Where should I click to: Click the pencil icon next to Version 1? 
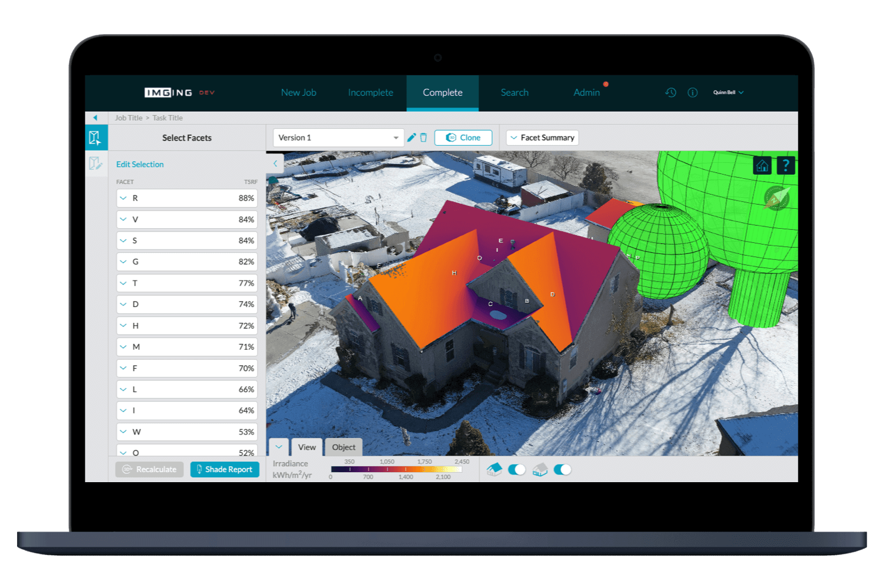(412, 137)
